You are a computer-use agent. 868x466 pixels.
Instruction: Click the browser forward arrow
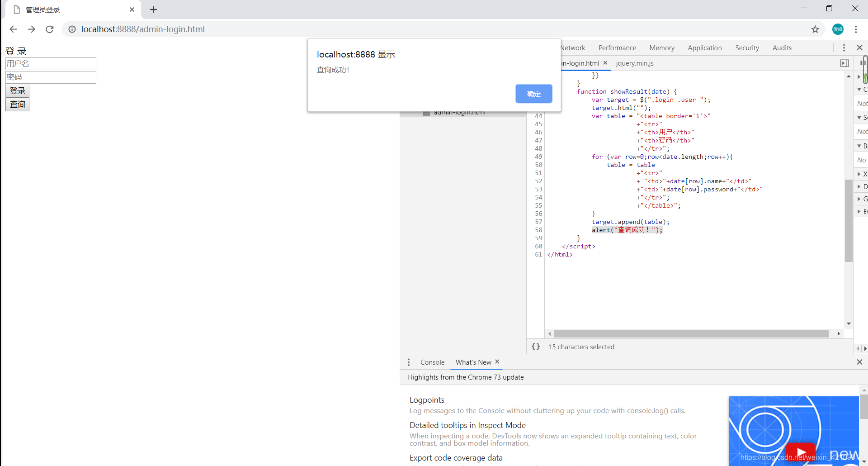coord(31,29)
